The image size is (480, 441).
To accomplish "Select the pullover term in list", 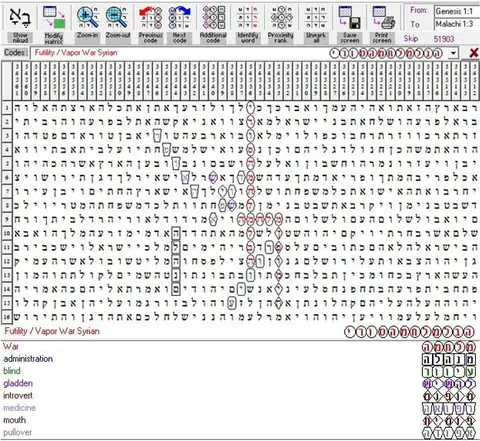I will click(x=17, y=432).
